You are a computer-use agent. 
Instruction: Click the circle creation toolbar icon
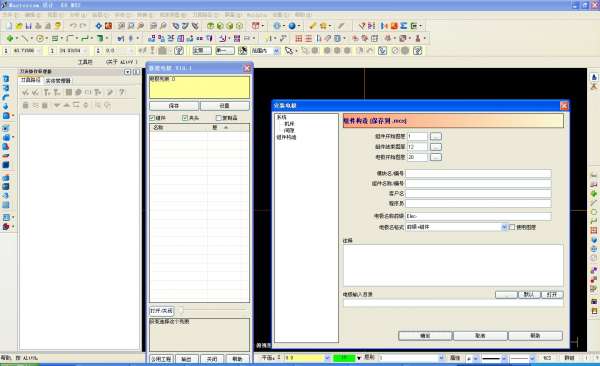click(x=40, y=38)
